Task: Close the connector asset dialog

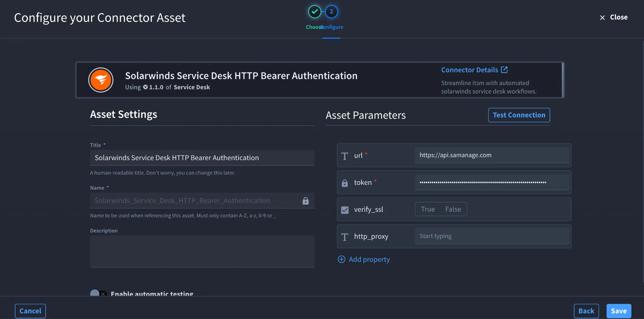Action: coord(613,17)
